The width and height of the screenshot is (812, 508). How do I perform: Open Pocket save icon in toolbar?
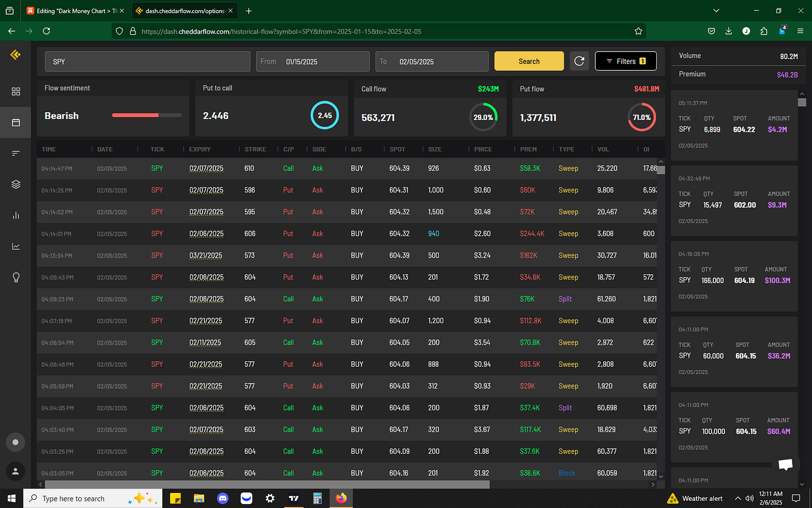pos(711,31)
